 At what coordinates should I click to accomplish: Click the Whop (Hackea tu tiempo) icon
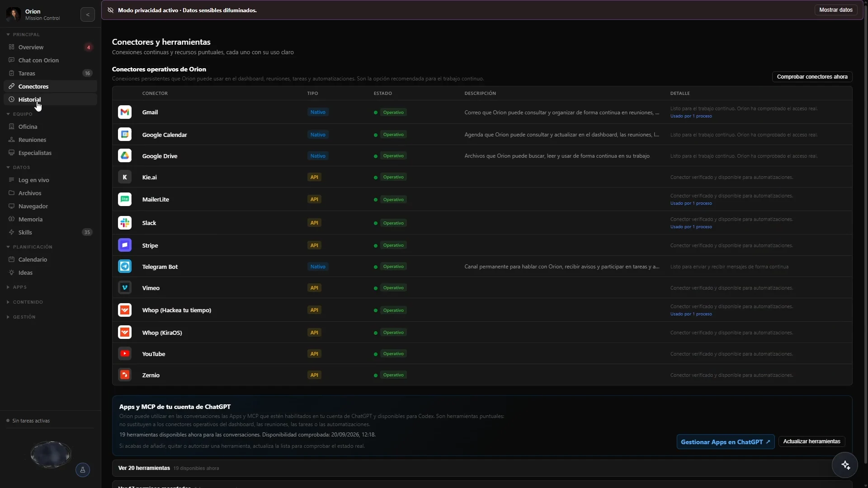pyautogui.click(x=125, y=310)
